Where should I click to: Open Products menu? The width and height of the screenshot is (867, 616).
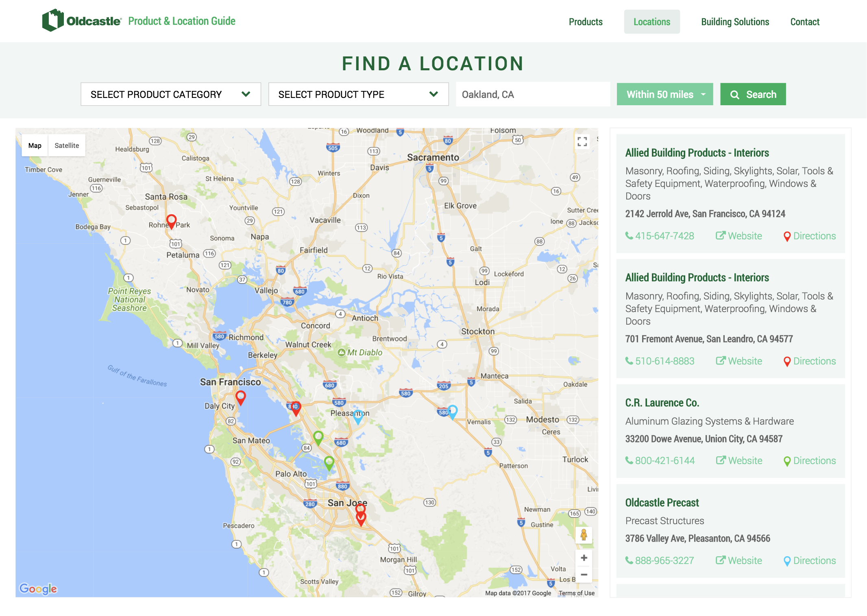(x=586, y=22)
